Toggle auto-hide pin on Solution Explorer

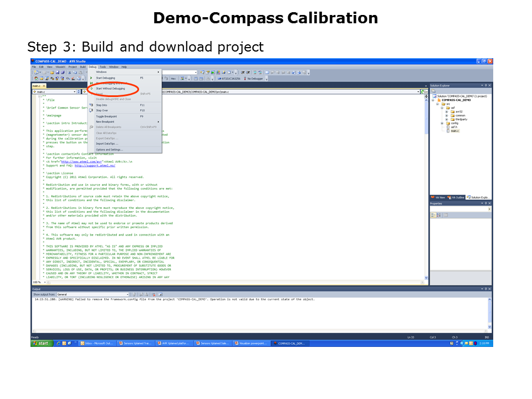click(486, 85)
